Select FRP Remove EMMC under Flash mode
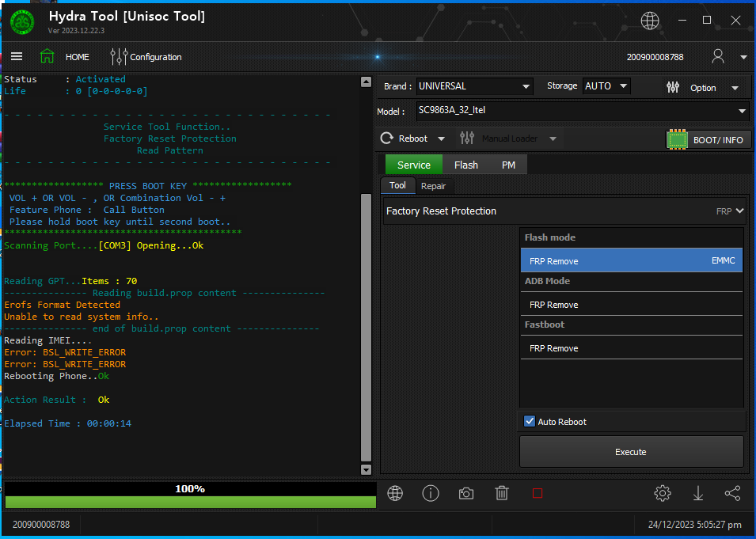The width and height of the screenshot is (756, 539). pyautogui.click(x=631, y=261)
